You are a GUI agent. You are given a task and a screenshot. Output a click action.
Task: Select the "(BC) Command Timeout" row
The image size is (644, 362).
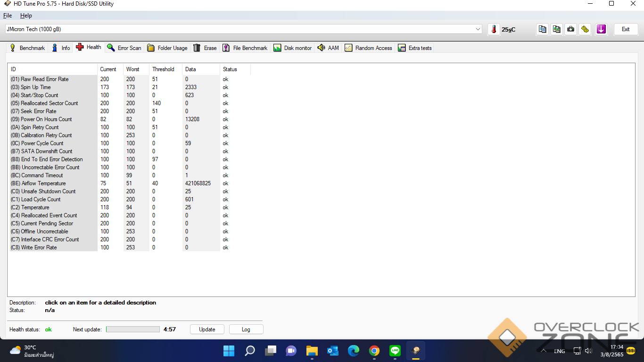coord(130,175)
